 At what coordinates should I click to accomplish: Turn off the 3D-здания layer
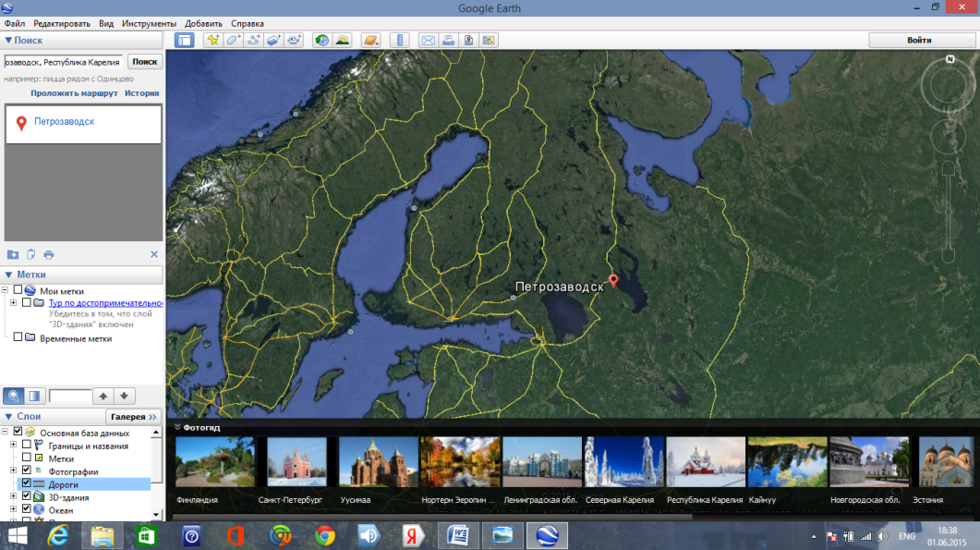26,495
